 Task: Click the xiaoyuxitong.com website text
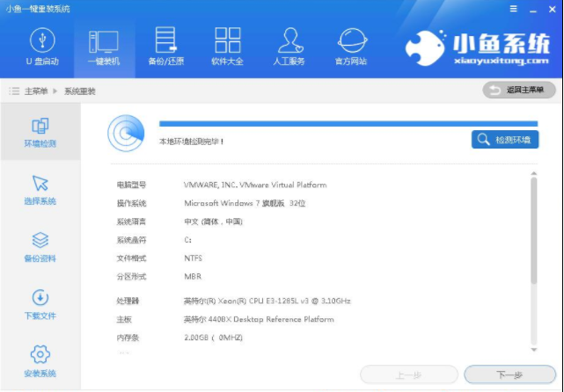502,61
